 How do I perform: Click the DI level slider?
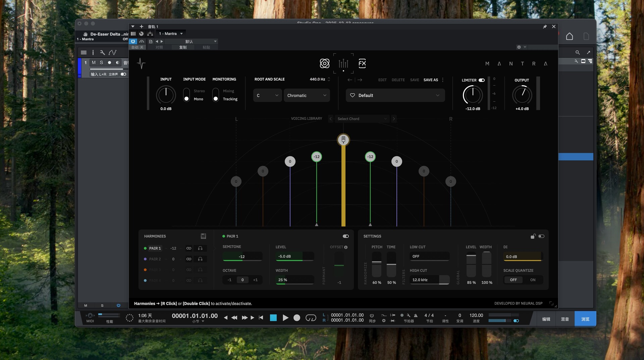click(523, 257)
